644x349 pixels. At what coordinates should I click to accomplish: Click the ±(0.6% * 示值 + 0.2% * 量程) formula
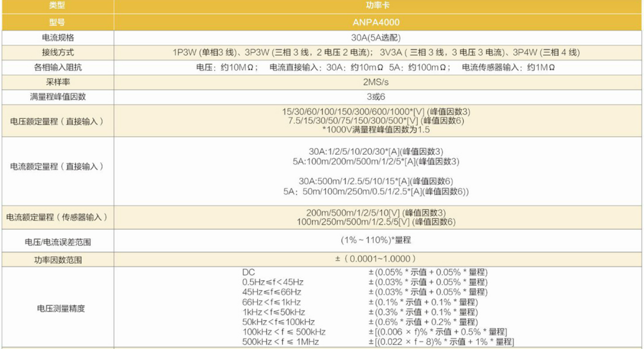pyautogui.click(x=423, y=322)
